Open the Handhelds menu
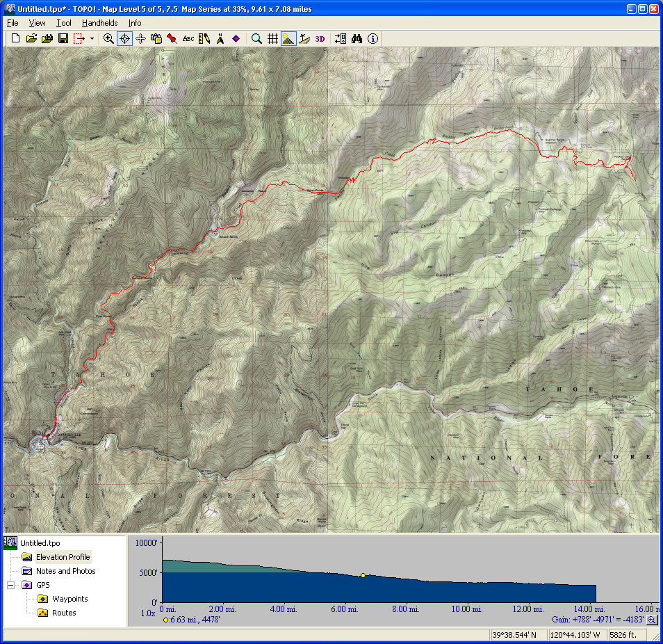Screen dimensions: 663x644 click(99, 23)
